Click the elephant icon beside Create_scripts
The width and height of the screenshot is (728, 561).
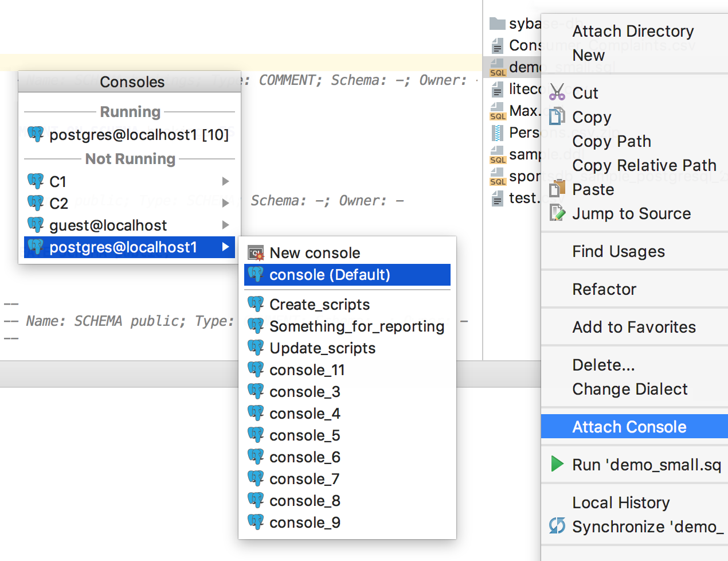[x=256, y=305]
